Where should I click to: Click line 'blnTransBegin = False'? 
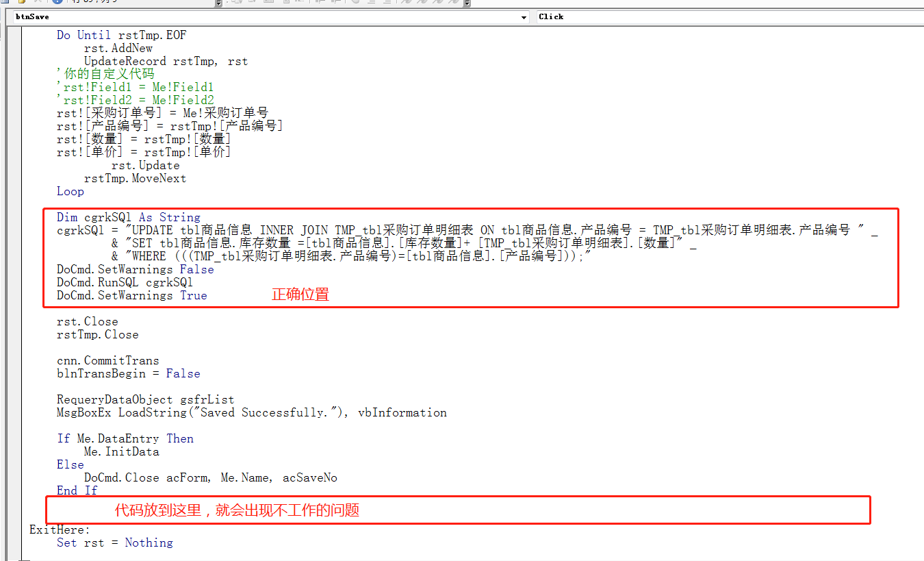[x=129, y=373]
